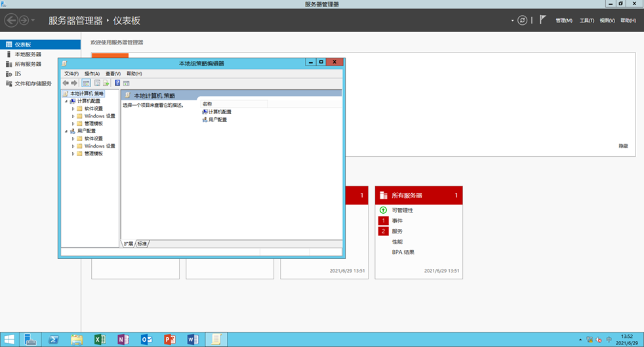The width and height of the screenshot is (644, 347).
Task: Click the Back arrow in policy editor toolbar
Action: click(66, 83)
